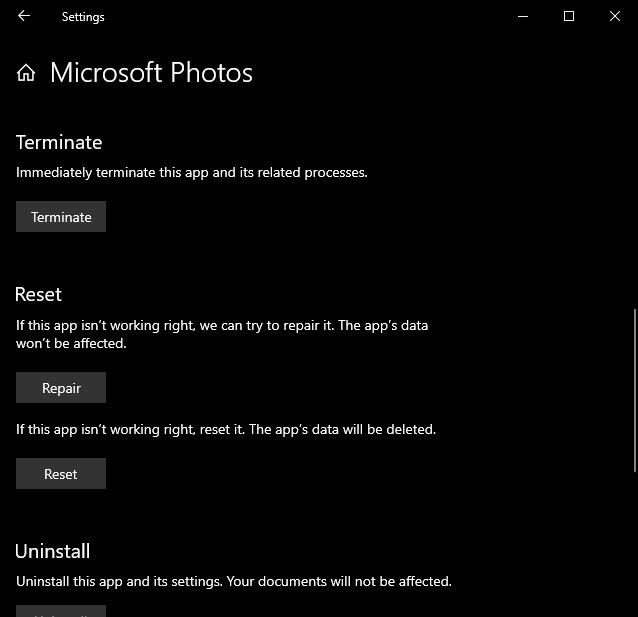
Task: Close the Settings window
Action: (x=615, y=16)
